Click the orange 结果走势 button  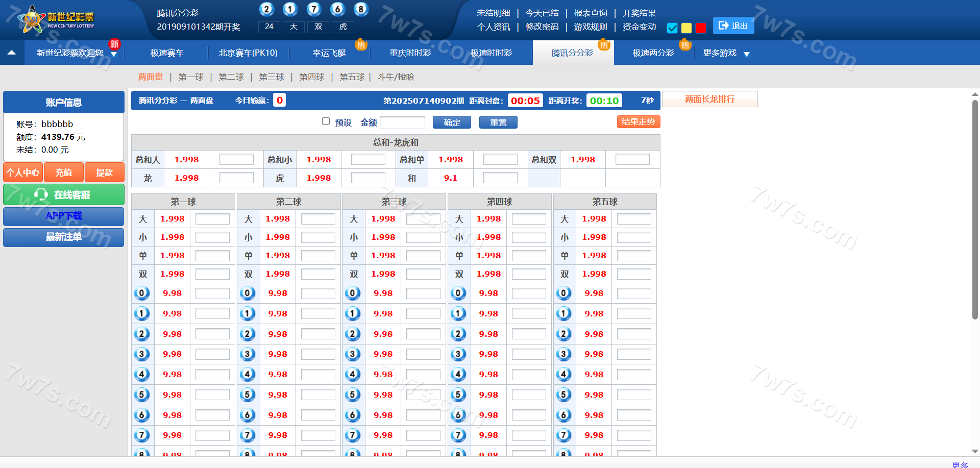638,121
